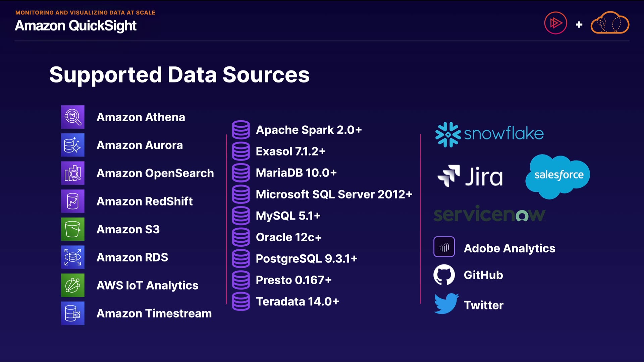Click the PostgreSQL 9.3.1+ text label

point(306,258)
